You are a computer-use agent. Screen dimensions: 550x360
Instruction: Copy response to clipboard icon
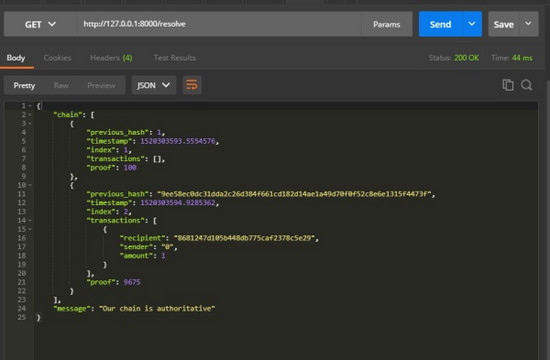pos(508,85)
